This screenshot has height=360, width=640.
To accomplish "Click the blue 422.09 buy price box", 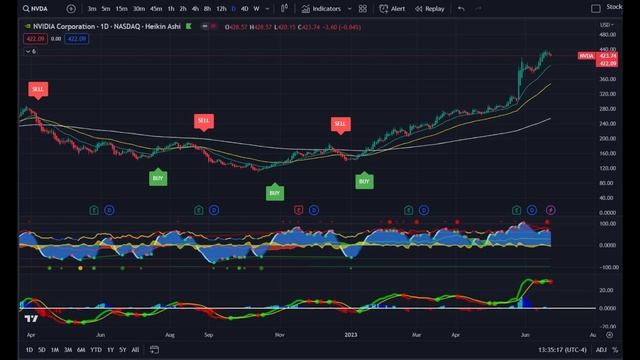I will [x=76, y=39].
